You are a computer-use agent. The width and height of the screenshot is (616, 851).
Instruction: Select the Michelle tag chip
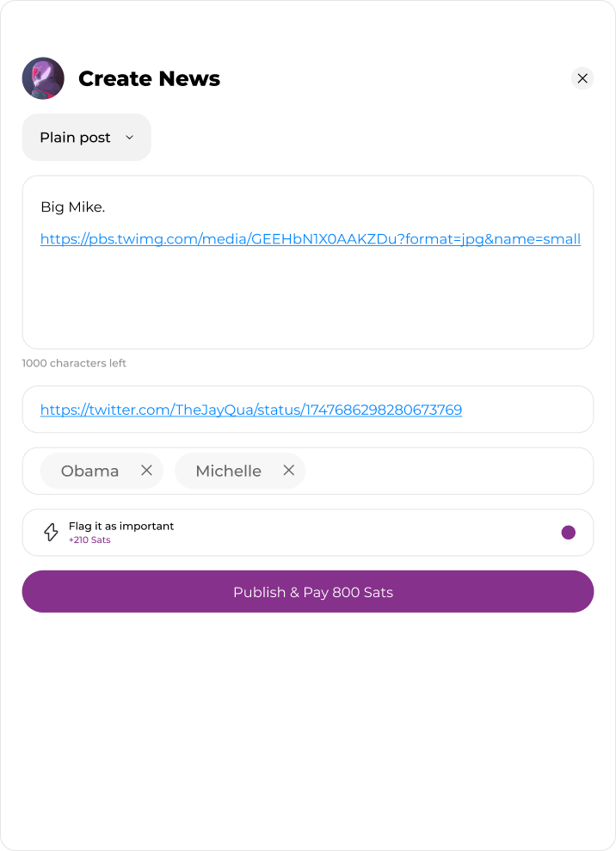[x=228, y=471]
